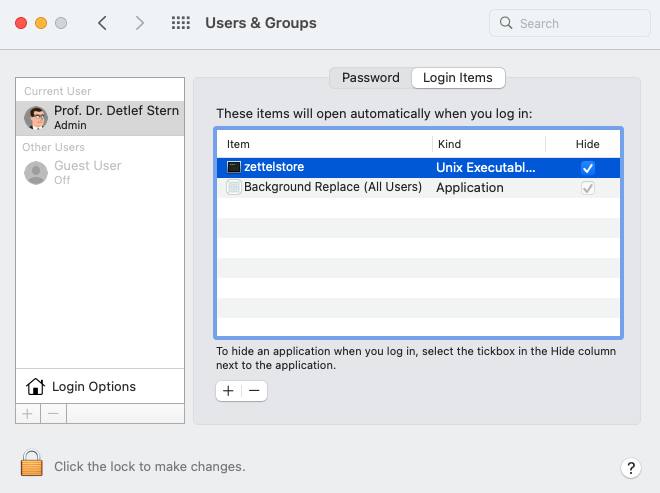Open the help question mark button
660x493 pixels.
click(630, 467)
